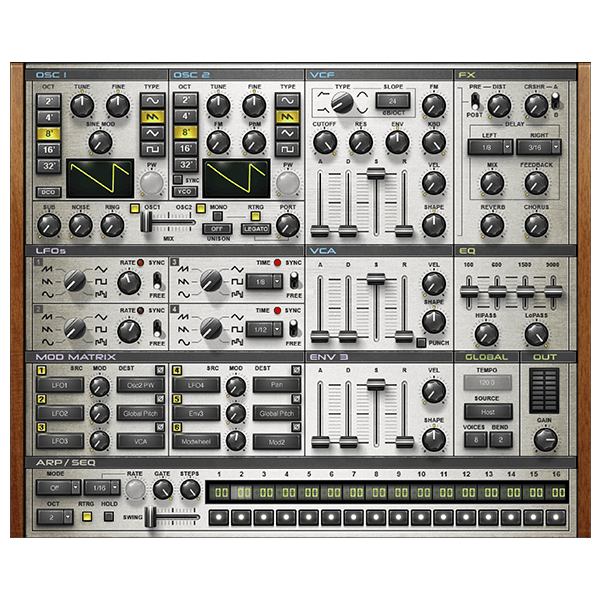Click the NOISE knob
The width and height of the screenshot is (600, 600).
[x=80, y=225]
